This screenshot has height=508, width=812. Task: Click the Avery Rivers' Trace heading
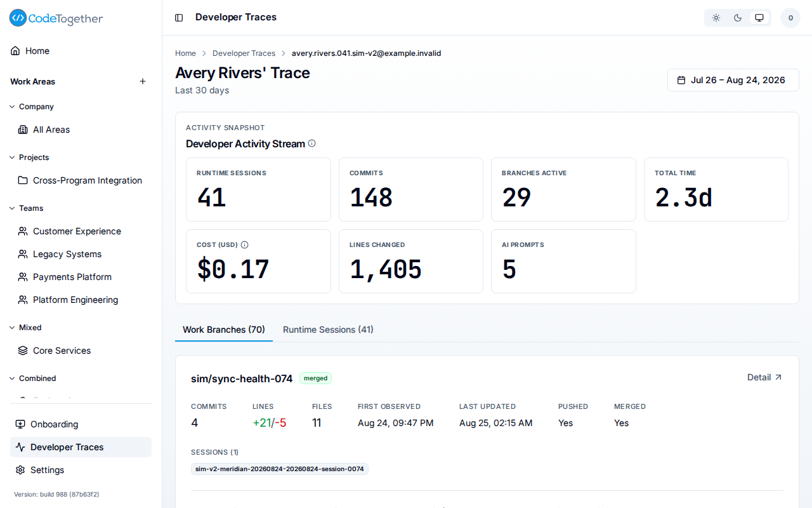(x=242, y=73)
